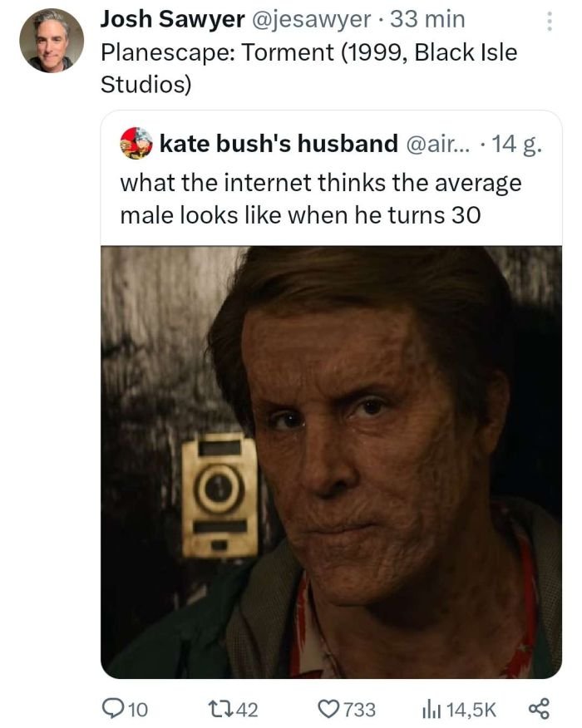This screenshot has width=582, height=728.
Task: Click the quoted tweet's 14 g. timestamp
Action: pos(517,143)
